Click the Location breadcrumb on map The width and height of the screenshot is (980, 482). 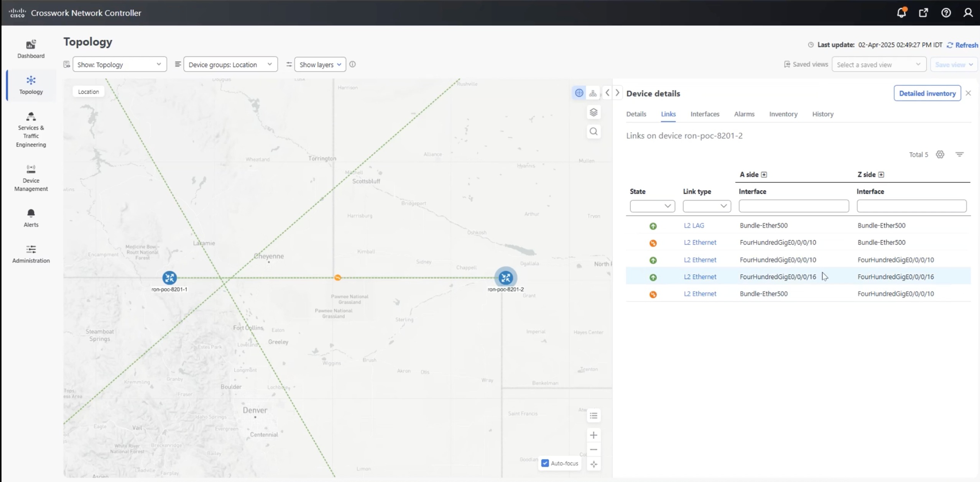[x=89, y=92]
